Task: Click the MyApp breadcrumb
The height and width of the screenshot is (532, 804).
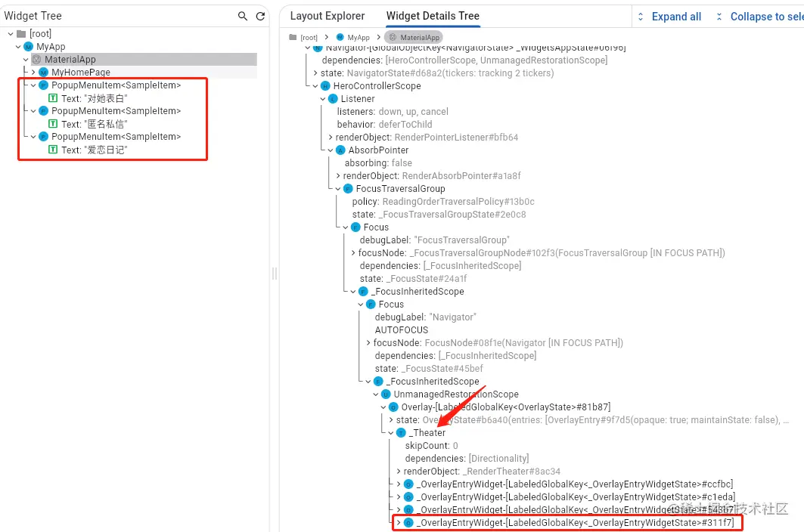Action: click(x=352, y=38)
